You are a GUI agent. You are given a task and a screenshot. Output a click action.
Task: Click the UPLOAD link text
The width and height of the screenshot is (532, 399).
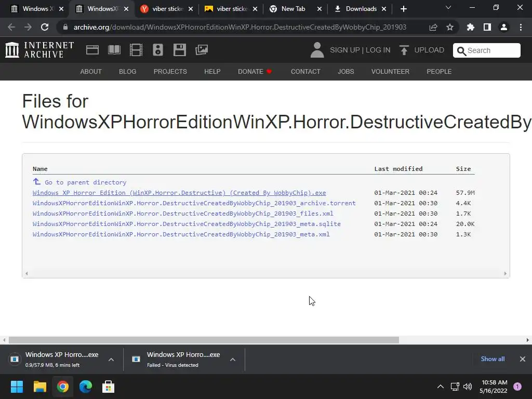(x=429, y=50)
